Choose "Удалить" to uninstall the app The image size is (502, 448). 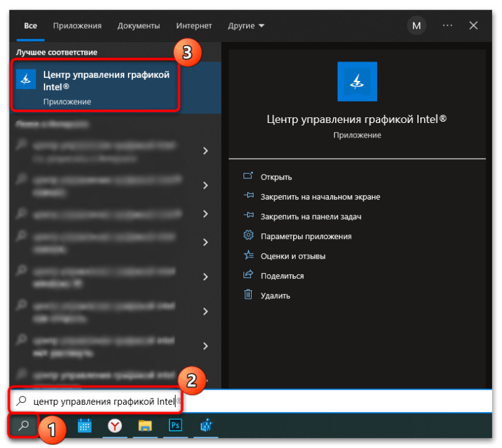(x=275, y=296)
